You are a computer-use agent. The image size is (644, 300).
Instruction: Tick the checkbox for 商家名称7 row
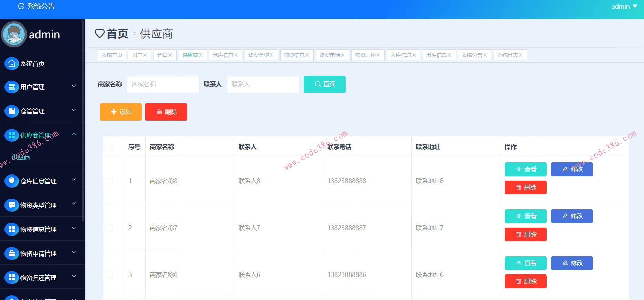(x=110, y=228)
